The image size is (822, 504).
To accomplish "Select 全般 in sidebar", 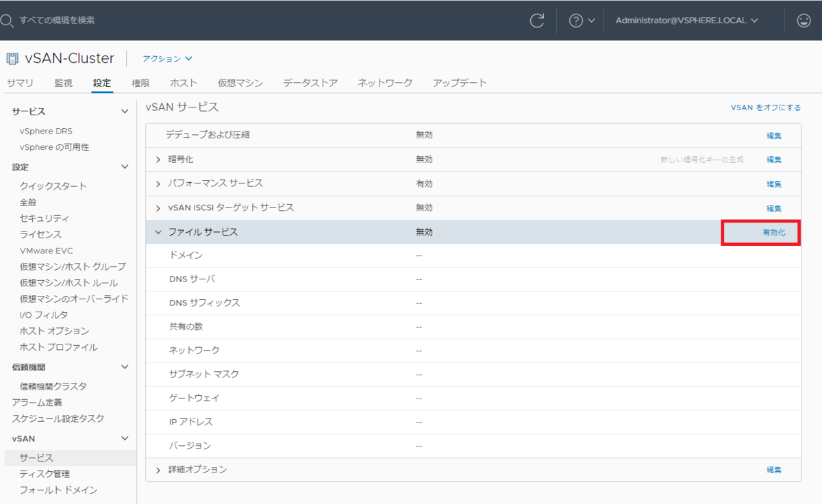I will (x=28, y=203).
